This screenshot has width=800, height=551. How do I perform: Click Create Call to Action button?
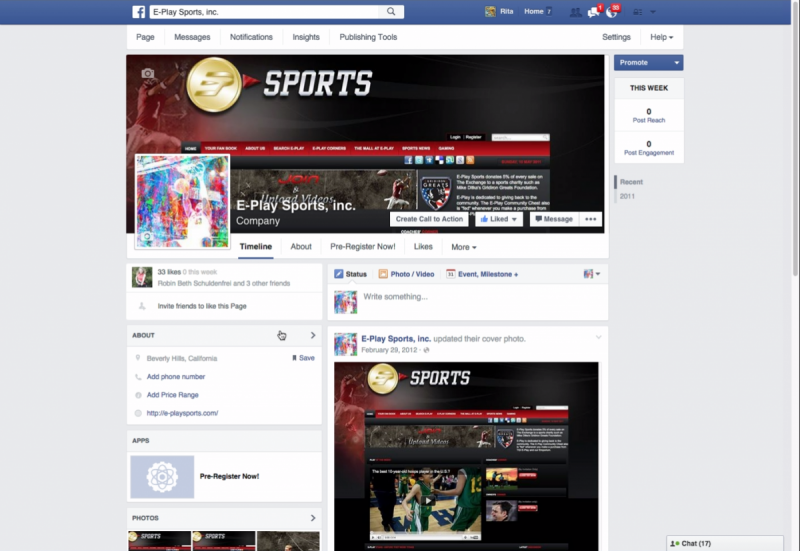tap(429, 219)
